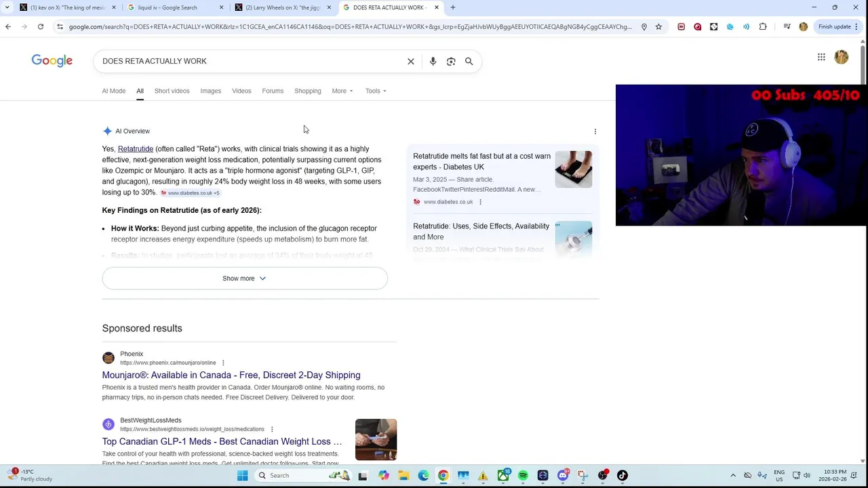Switch to the liquid iv Google Search tab
Image resolution: width=868 pixels, height=488 pixels.
pyautogui.click(x=174, y=7)
